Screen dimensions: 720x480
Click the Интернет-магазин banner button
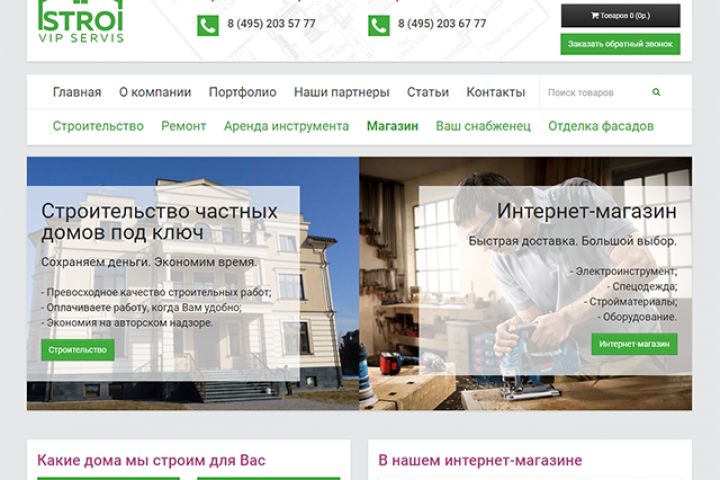point(634,344)
